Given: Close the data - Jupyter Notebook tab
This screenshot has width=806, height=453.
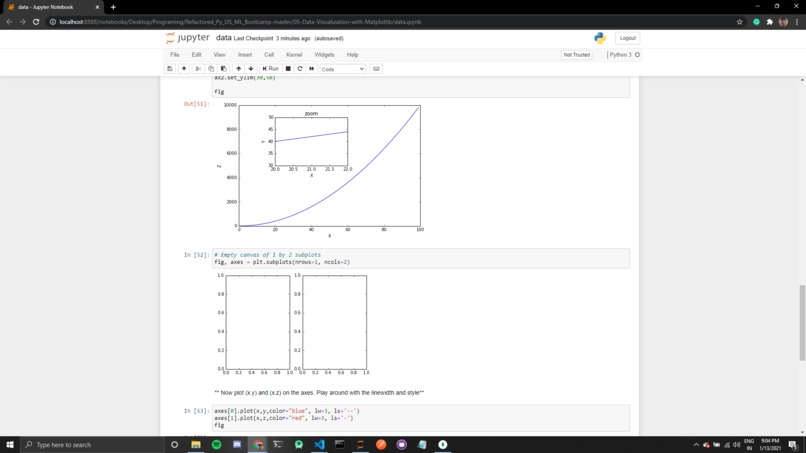Looking at the screenshot, I should tap(97, 7).
